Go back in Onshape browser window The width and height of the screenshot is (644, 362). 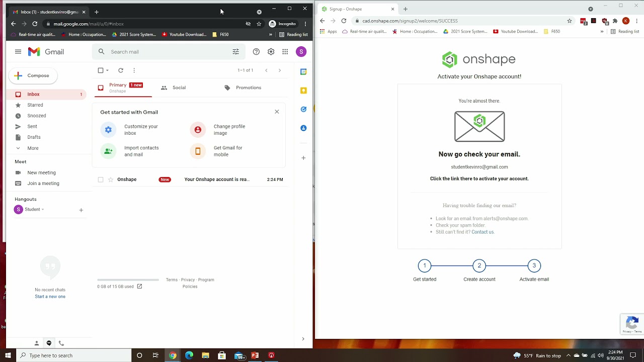(x=323, y=21)
